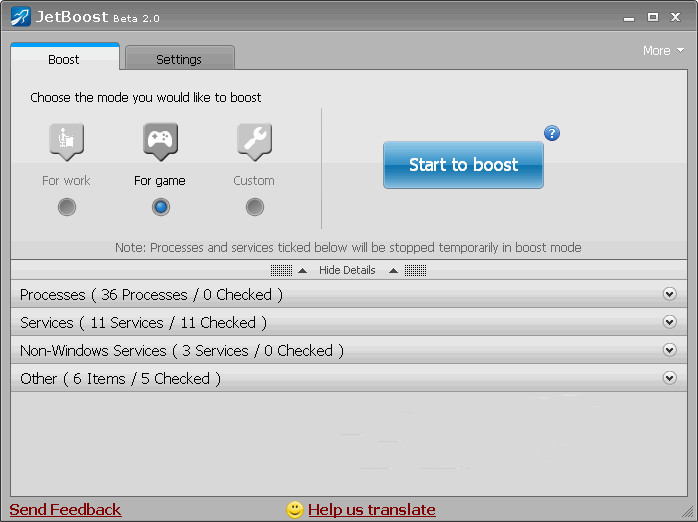The height and width of the screenshot is (522, 698).
Task: Click the window resize grip corner
Action: pyautogui.click(x=689, y=513)
